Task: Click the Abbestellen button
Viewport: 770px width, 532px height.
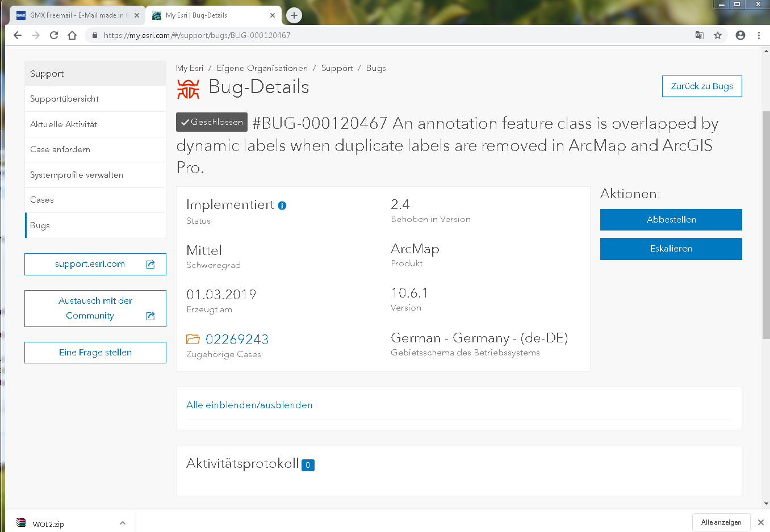Action: pos(671,220)
